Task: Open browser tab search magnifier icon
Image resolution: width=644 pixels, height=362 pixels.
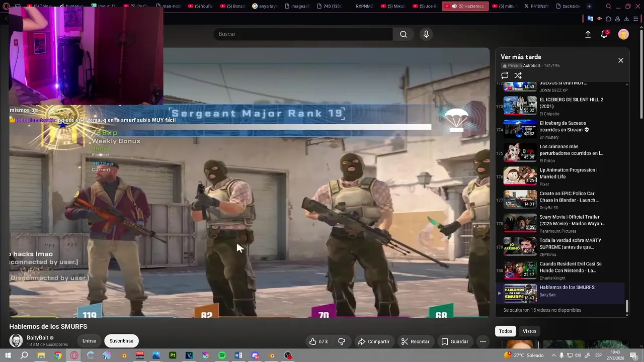Action: click(x=609, y=7)
